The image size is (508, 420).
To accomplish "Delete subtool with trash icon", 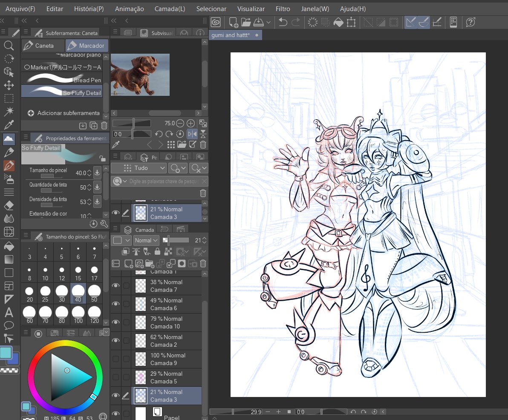I will (104, 125).
